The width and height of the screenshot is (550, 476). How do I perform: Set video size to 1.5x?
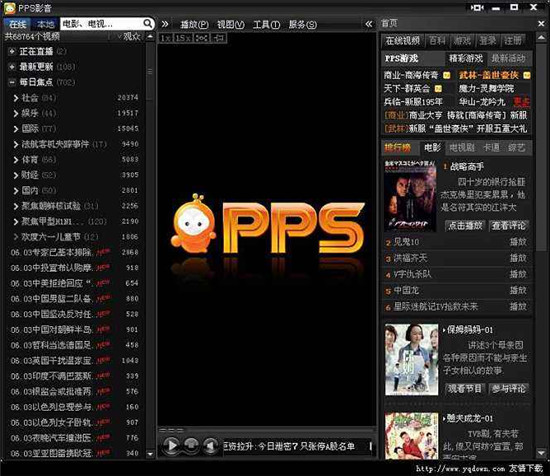point(182,38)
